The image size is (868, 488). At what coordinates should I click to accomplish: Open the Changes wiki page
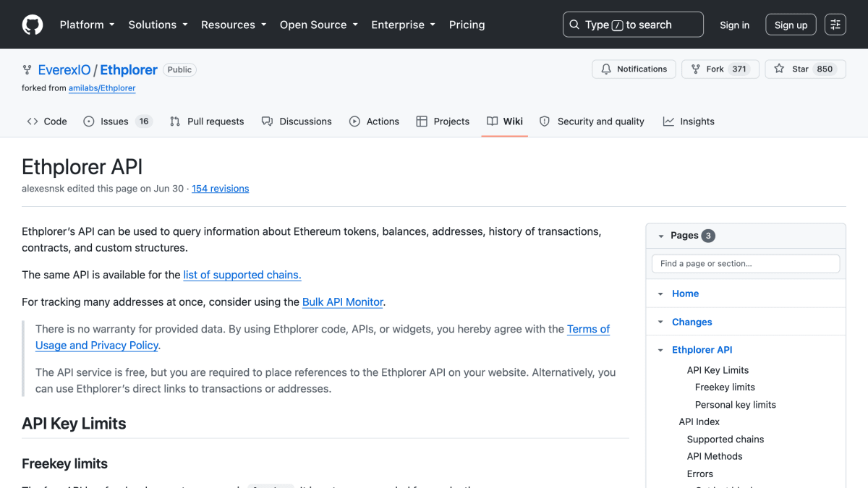pyautogui.click(x=692, y=322)
